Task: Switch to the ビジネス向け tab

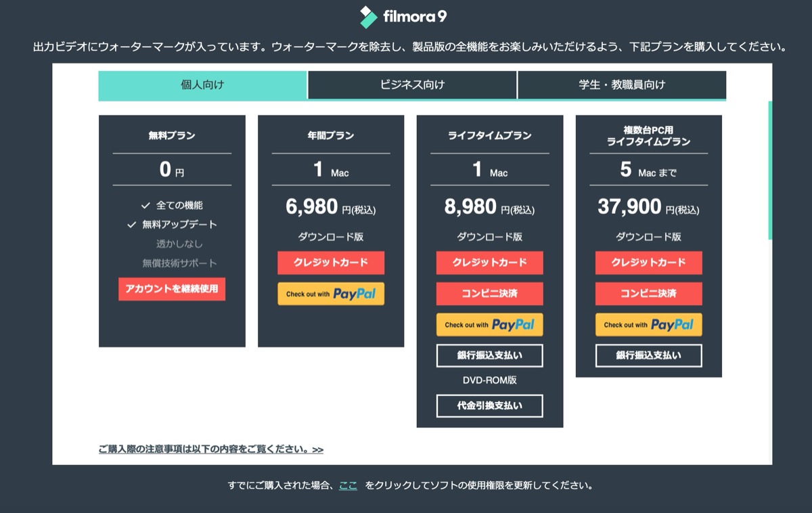Action: (413, 85)
